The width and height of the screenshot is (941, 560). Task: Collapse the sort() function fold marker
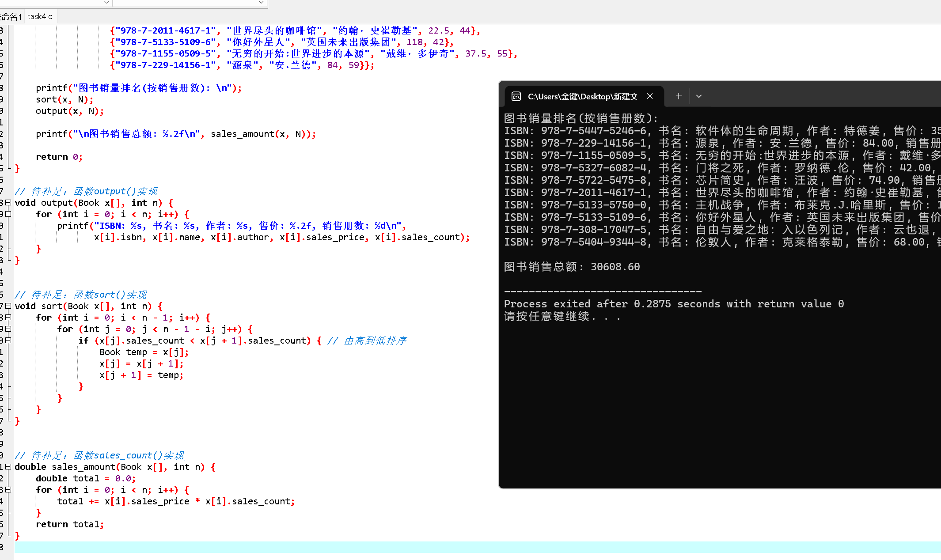(8, 306)
